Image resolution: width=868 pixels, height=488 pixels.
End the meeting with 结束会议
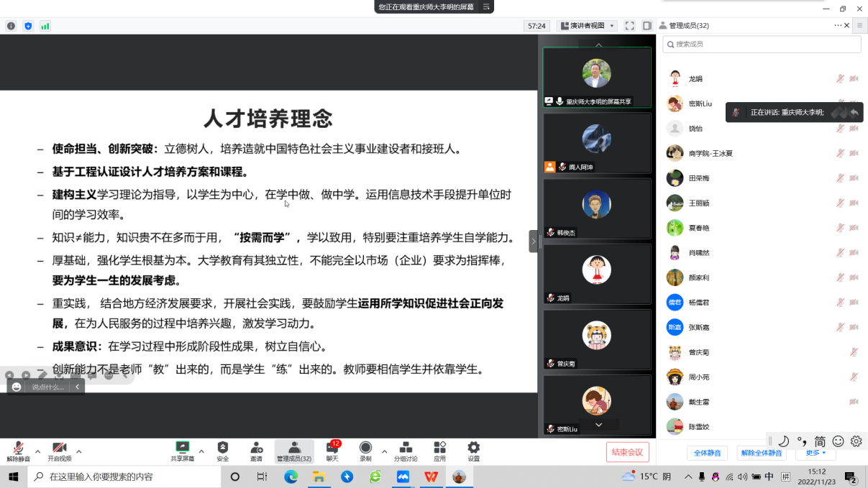(627, 452)
